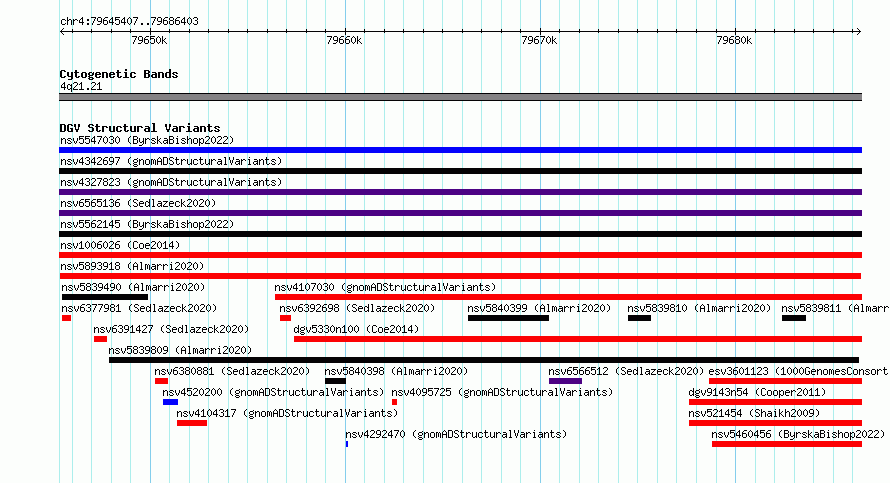Select the black nsv5839810 variant bar
The height and width of the screenshot is (483, 890).
(640, 318)
